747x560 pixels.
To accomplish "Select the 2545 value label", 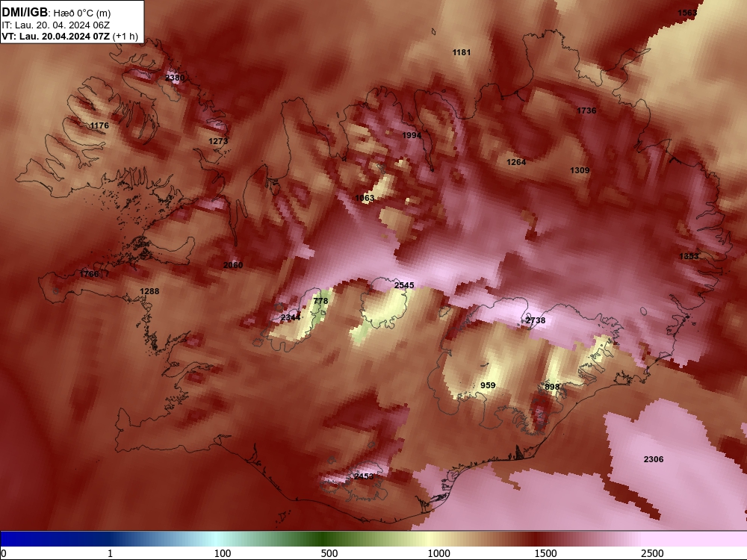I will pyautogui.click(x=404, y=285).
